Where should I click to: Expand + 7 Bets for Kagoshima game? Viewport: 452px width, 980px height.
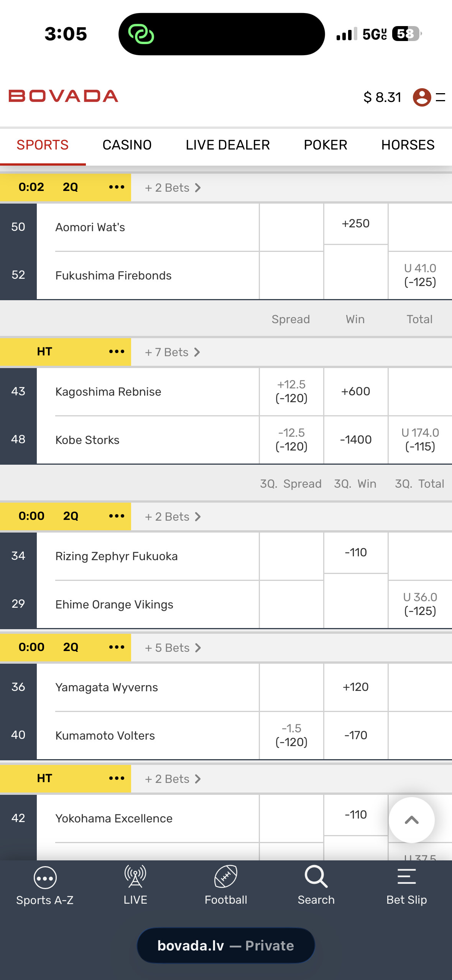point(173,352)
